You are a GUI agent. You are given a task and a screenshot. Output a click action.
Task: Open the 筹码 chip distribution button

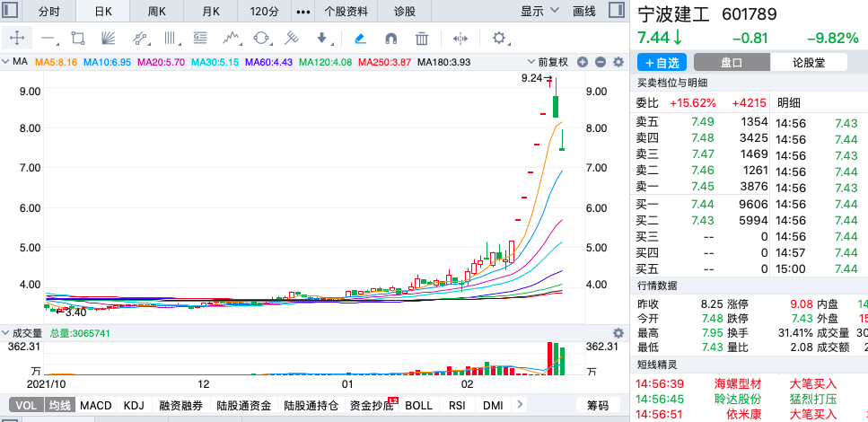(x=597, y=406)
